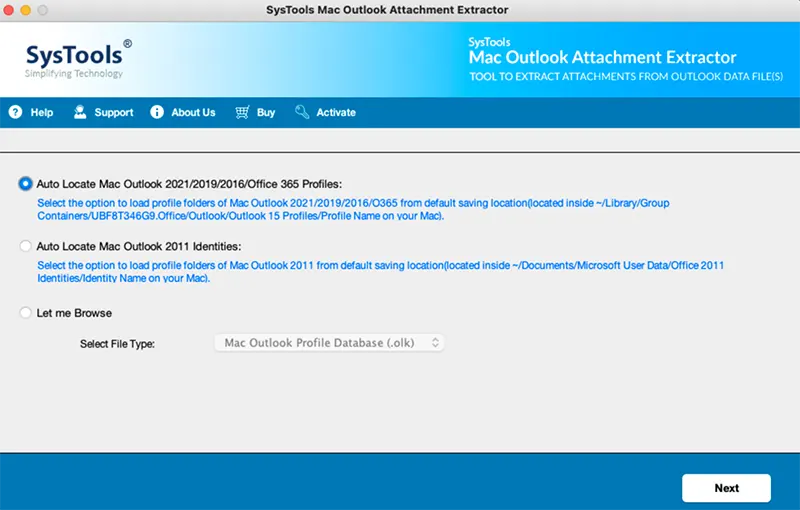
Task: Click the Next button
Action: coord(726,488)
